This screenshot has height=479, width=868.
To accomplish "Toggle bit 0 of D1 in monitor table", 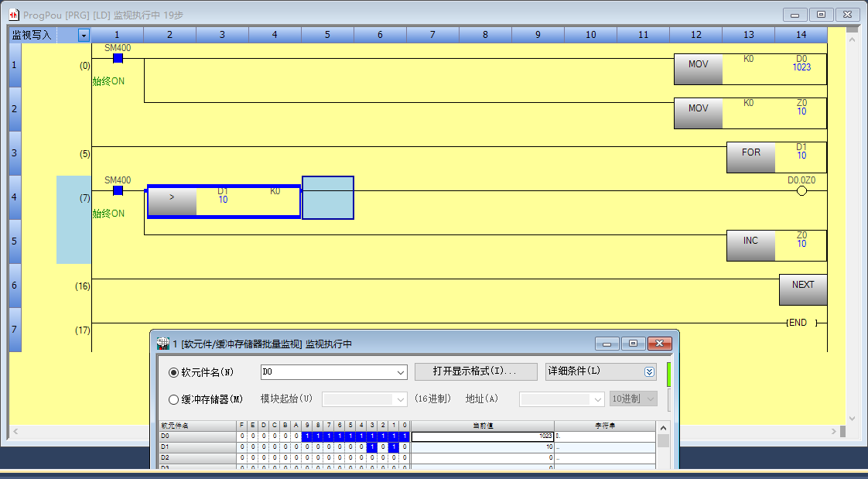I will (x=405, y=447).
